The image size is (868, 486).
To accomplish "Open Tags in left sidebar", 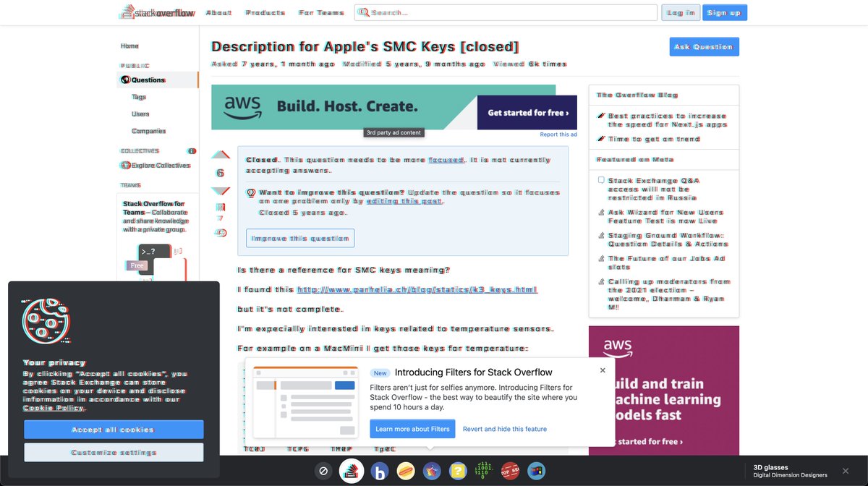I will (x=139, y=97).
